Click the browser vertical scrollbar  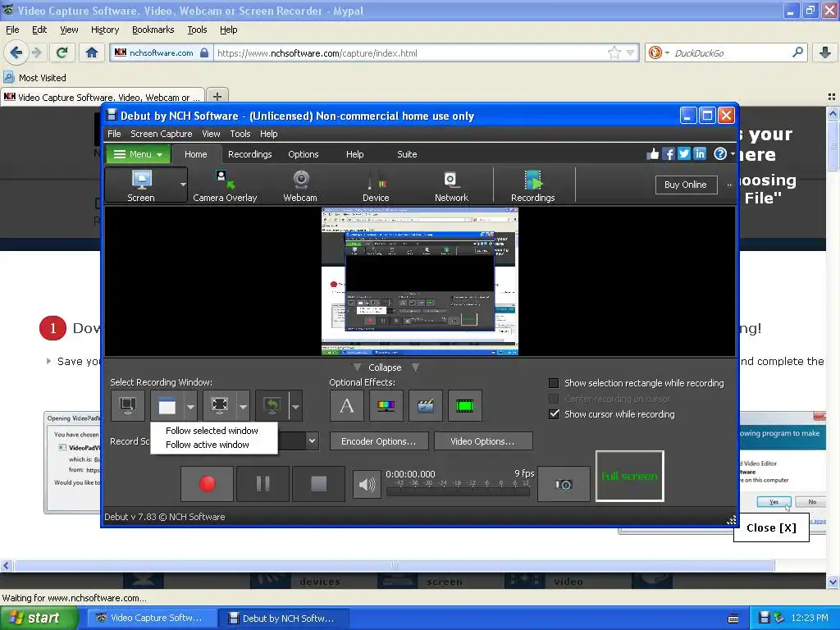pyautogui.click(x=832, y=144)
